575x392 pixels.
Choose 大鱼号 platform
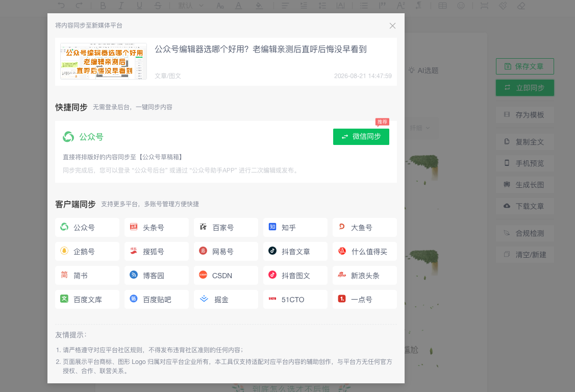(x=364, y=227)
